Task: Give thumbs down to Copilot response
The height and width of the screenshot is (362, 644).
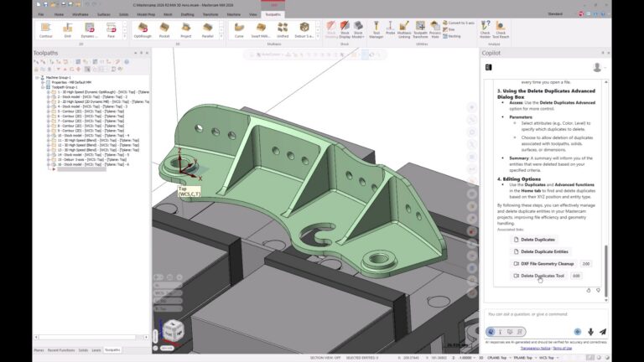Action: click(x=598, y=290)
